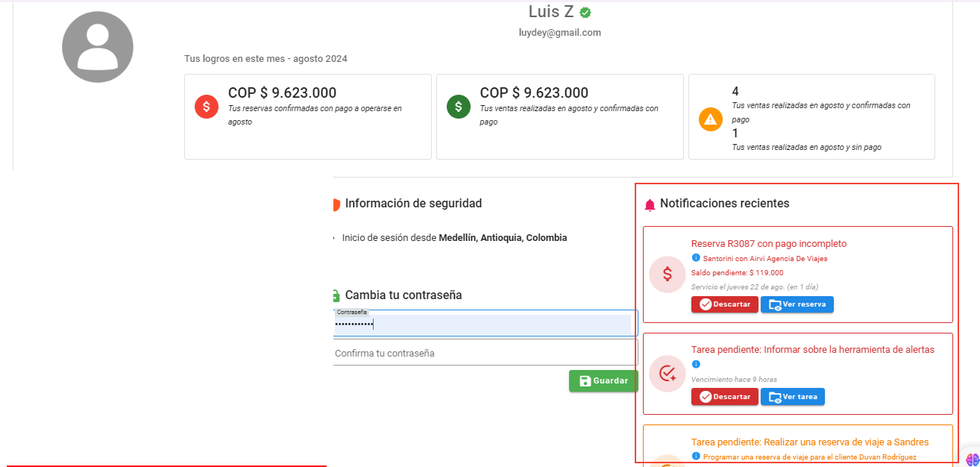Click the orange warning triangle icon
The height and width of the screenshot is (467, 980).
pos(710,119)
